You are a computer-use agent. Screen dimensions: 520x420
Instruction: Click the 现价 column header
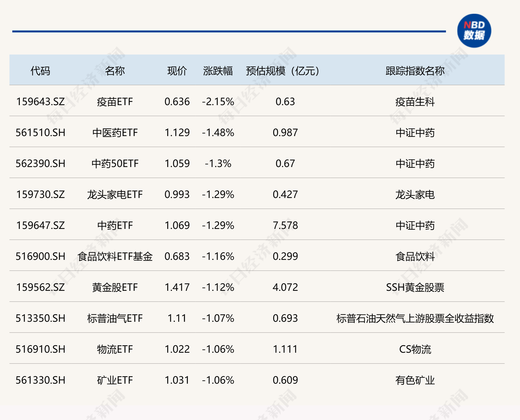coord(176,71)
